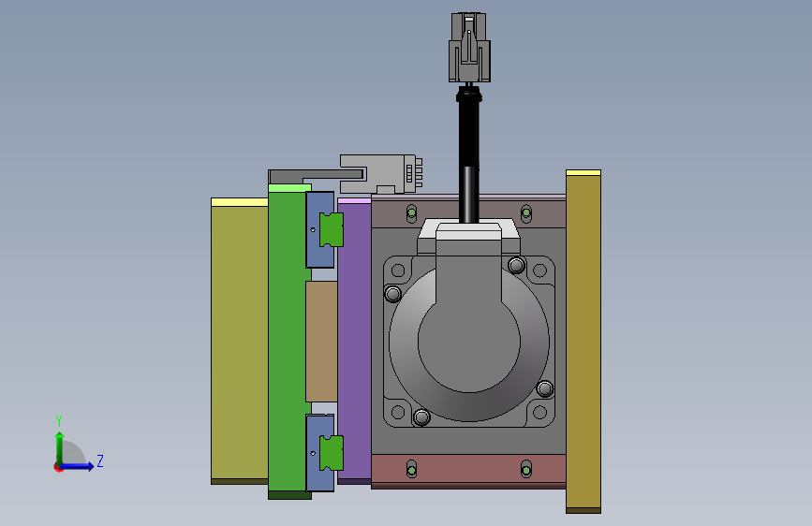Select the thin gray L-shaped sensor bracket arm
Image resolution: width=812 pixels, height=526 pixels.
(315, 176)
